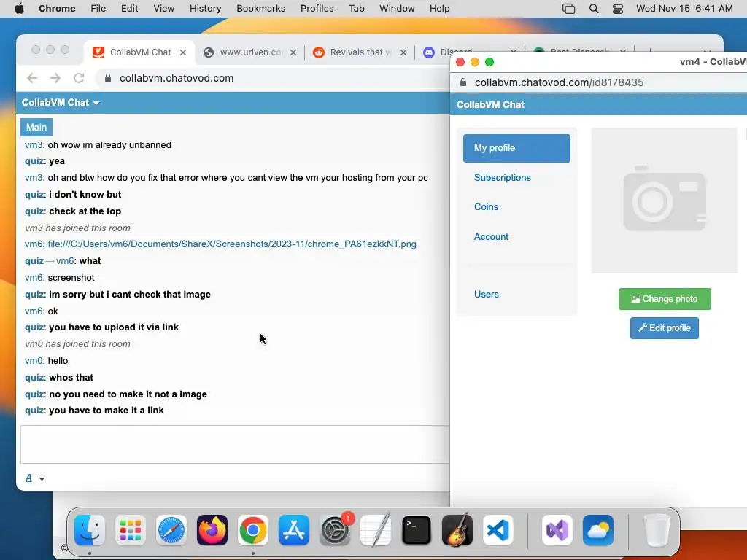Click the main Chrome address bar URL
This screenshot has width=747, height=560.
(x=177, y=78)
